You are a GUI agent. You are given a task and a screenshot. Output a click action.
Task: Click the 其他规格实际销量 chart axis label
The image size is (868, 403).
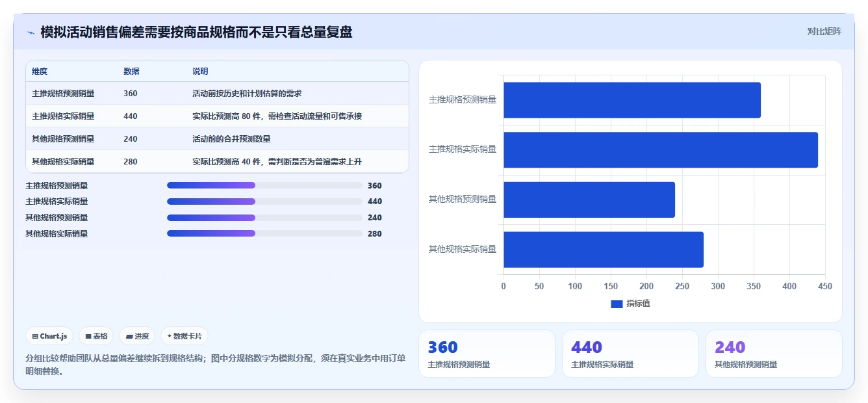pyautogui.click(x=463, y=249)
